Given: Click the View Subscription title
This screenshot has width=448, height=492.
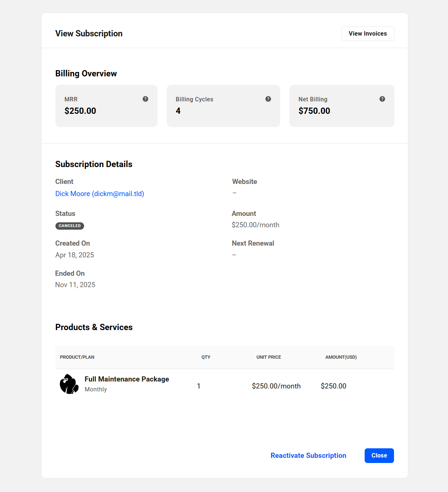Looking at the screenshot, I should click(x=89, y=34).
